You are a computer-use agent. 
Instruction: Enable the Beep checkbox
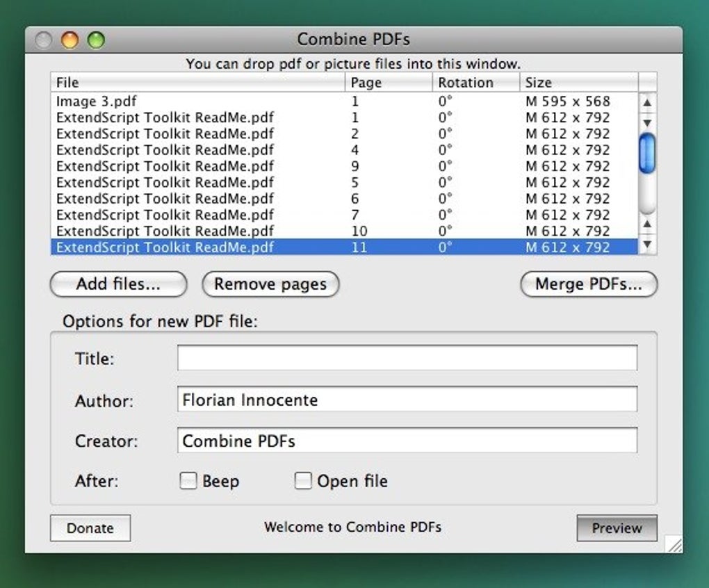point(188,481)
